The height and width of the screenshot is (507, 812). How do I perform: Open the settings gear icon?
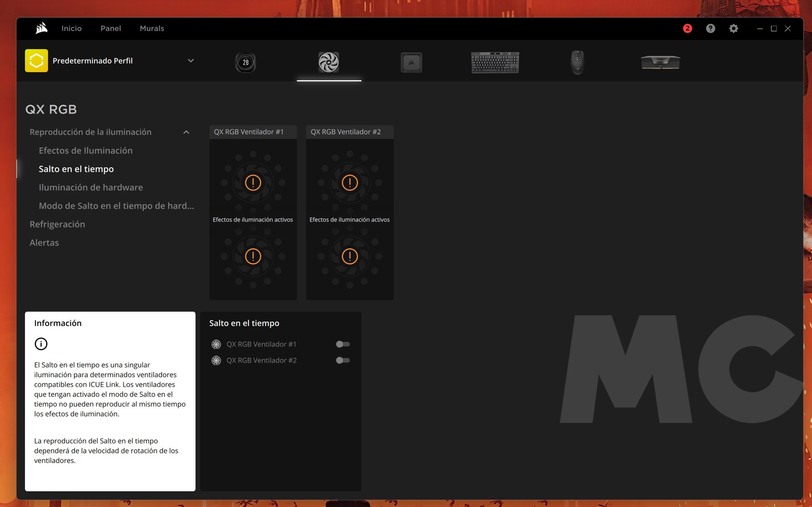[733, 28]
